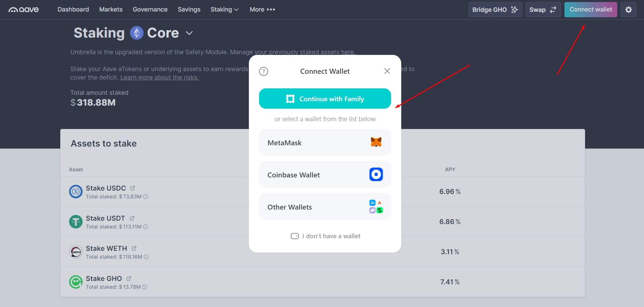
Task: Click the MetaMask fox icon
Action: tap(376, 142)
